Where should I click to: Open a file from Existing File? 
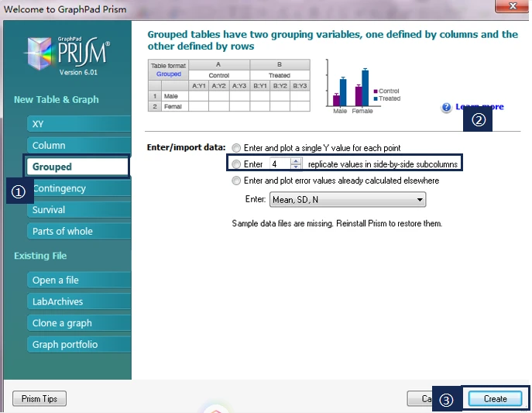(x=79, y=280)
